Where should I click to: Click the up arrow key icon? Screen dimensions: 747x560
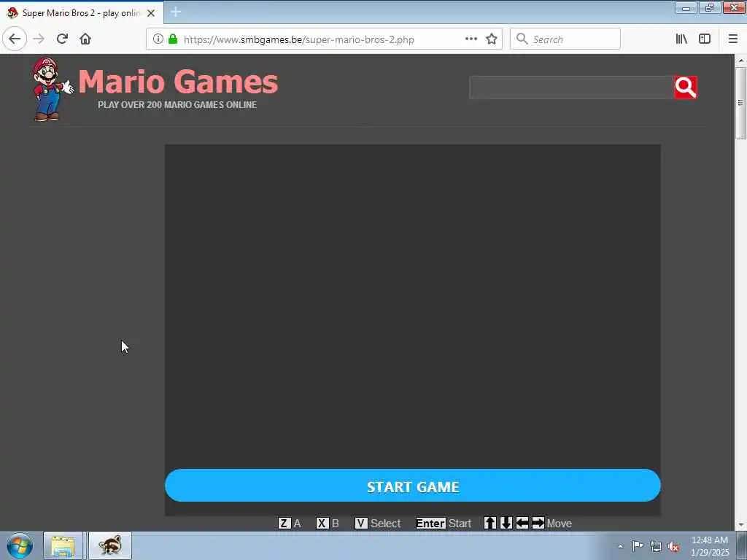point(489,523)
